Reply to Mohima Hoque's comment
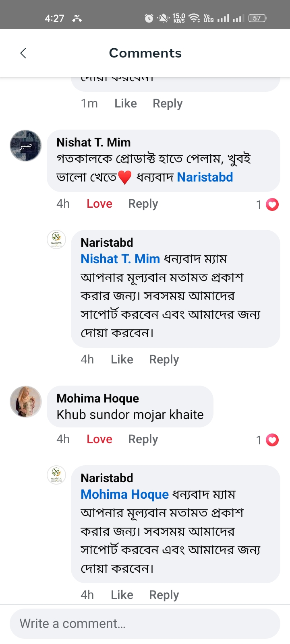Viewport: 290px width, 644px height. pyautogui.click(x=143, y=440)
